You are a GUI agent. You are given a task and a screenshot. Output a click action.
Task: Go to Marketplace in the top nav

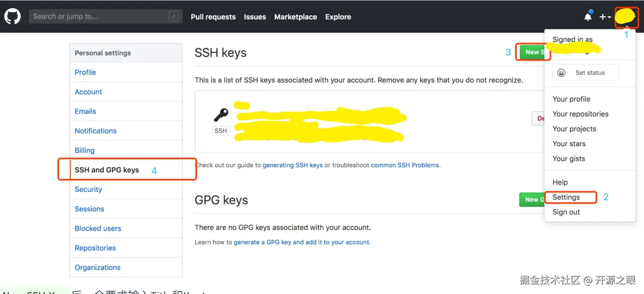point(296,17)
